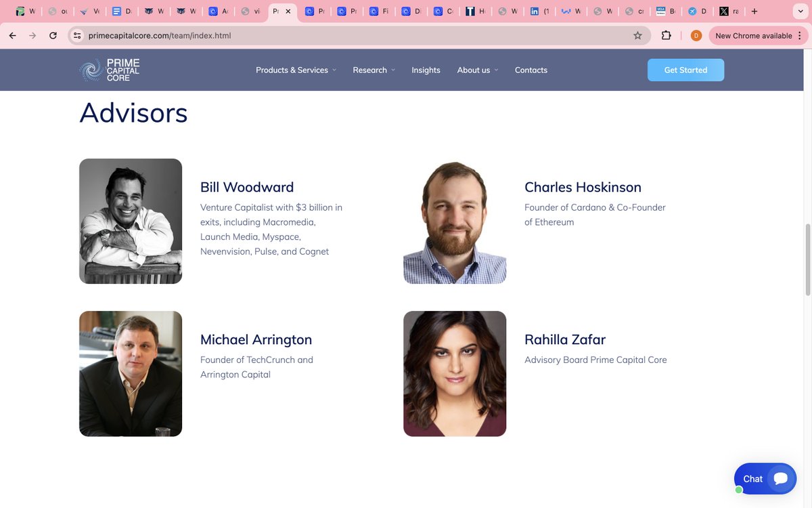
Task: Close the active Prime Capital tab
Action: point(288,12)
